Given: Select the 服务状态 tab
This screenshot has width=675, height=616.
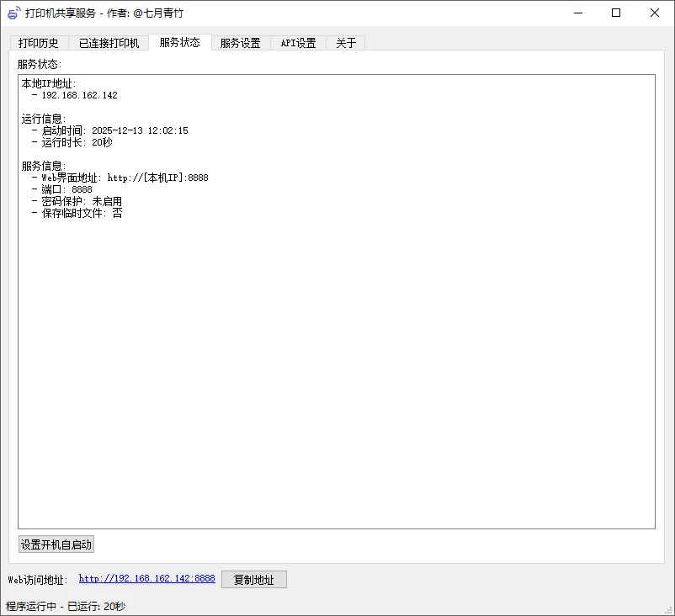Looking at the screenshot, I should [181, 42].
